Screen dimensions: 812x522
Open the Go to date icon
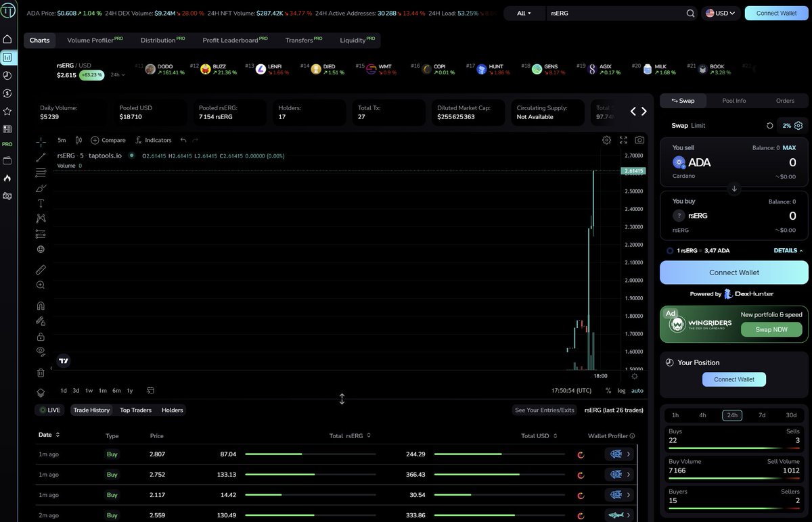click(150, 390)
